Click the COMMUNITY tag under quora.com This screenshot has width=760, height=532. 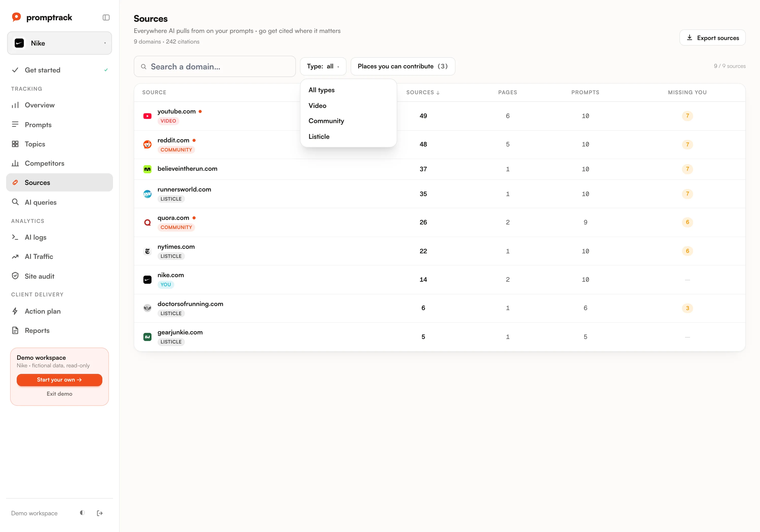(176, 227)
